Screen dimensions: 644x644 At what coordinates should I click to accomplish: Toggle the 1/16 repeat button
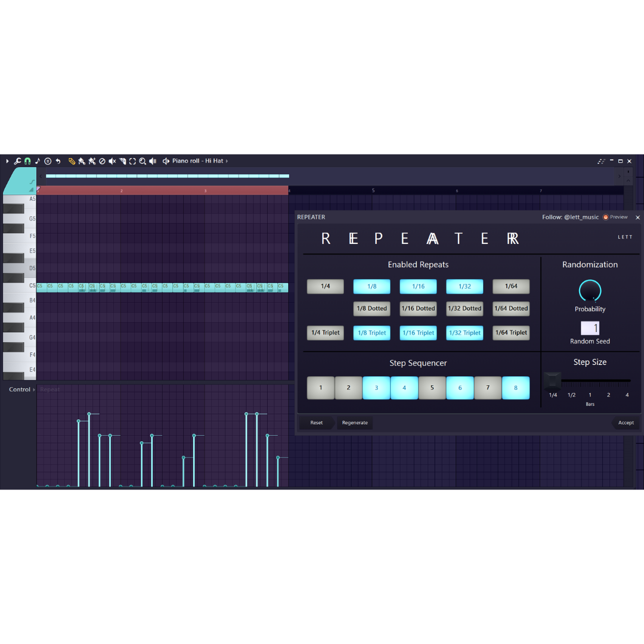click(x=418, y=286)
